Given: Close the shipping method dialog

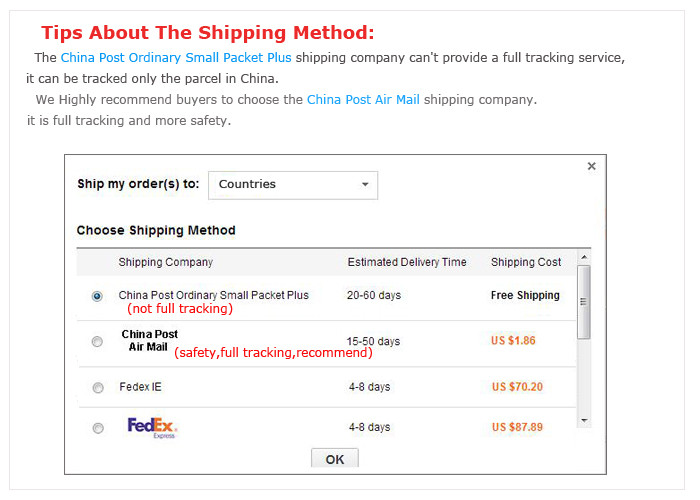Looking at the screenshot, I should (591, 167).
